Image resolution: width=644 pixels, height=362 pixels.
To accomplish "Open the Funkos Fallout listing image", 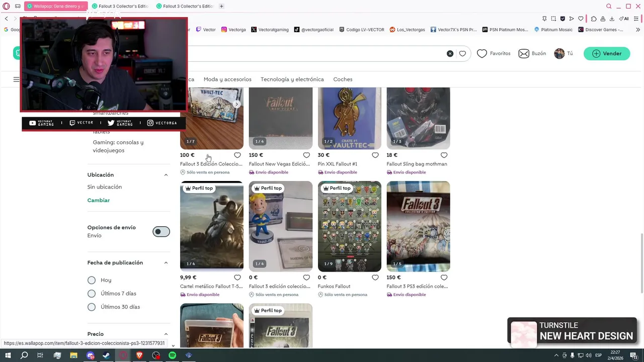I will coord(350,226).
